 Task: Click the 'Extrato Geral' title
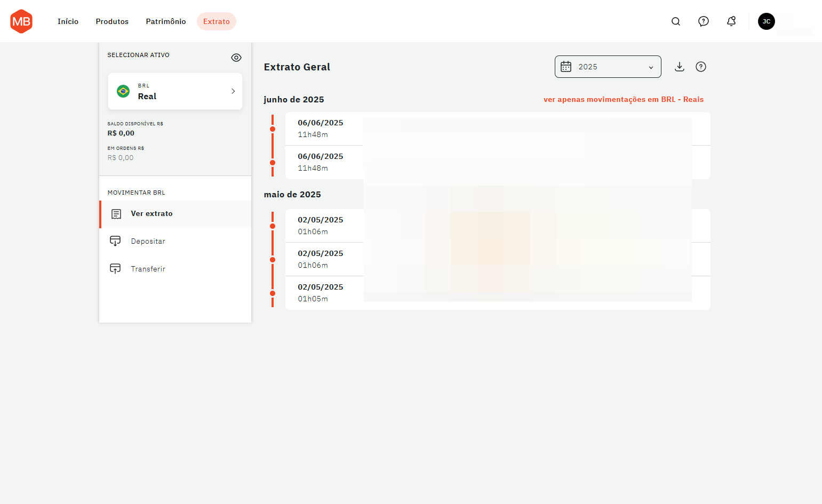click(297, 67)
